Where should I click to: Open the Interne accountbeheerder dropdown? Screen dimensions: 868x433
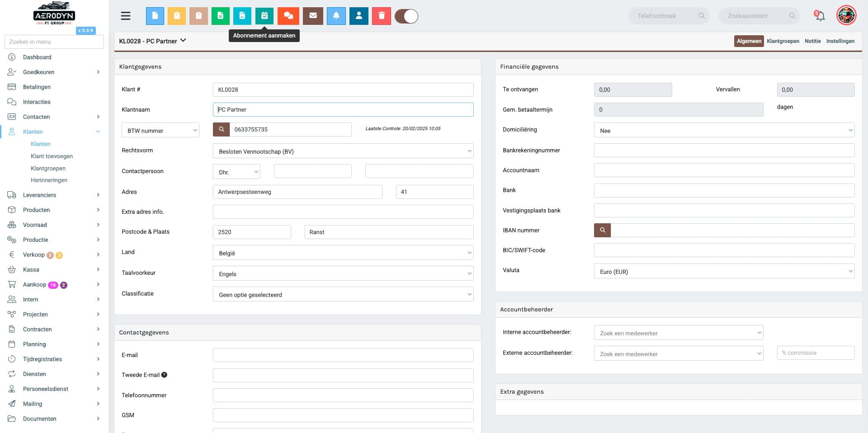tap(679, 333)
